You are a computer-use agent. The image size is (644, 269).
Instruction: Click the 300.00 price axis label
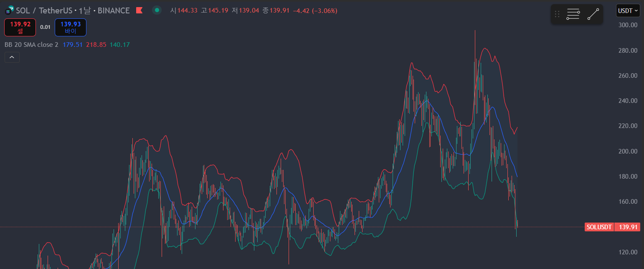point(628,25)
